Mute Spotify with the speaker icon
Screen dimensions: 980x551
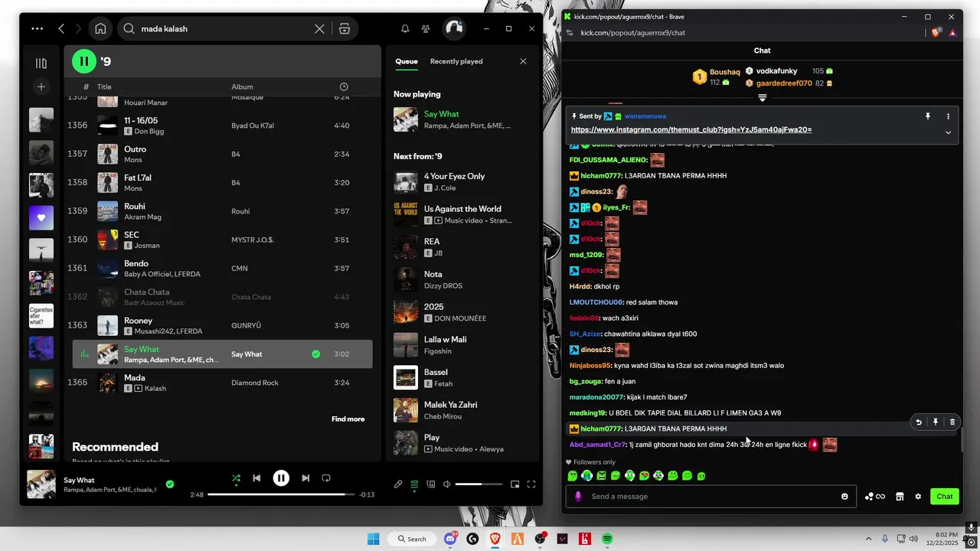pos(446,484)
